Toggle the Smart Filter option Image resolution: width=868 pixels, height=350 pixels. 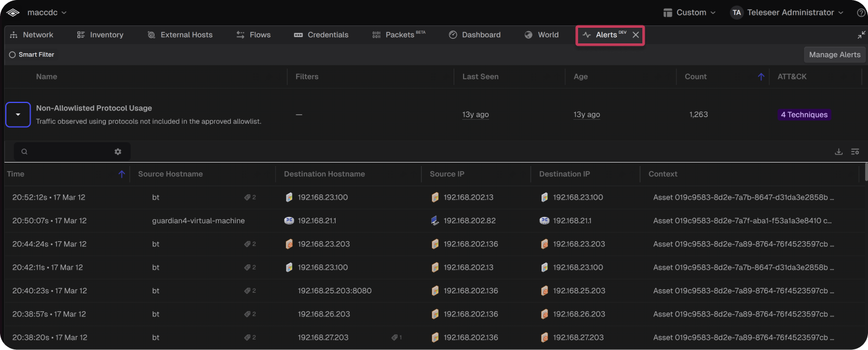(x=32, y=54)
